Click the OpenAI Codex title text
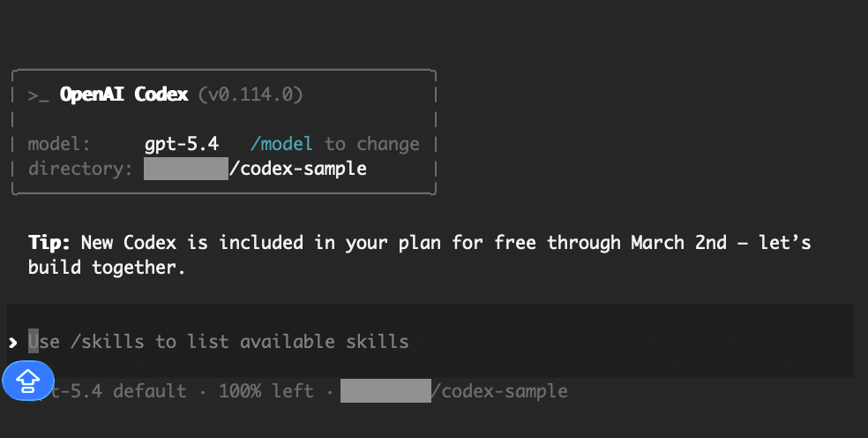Viewport: 868px width, 438px height. [x=123, y=94]
